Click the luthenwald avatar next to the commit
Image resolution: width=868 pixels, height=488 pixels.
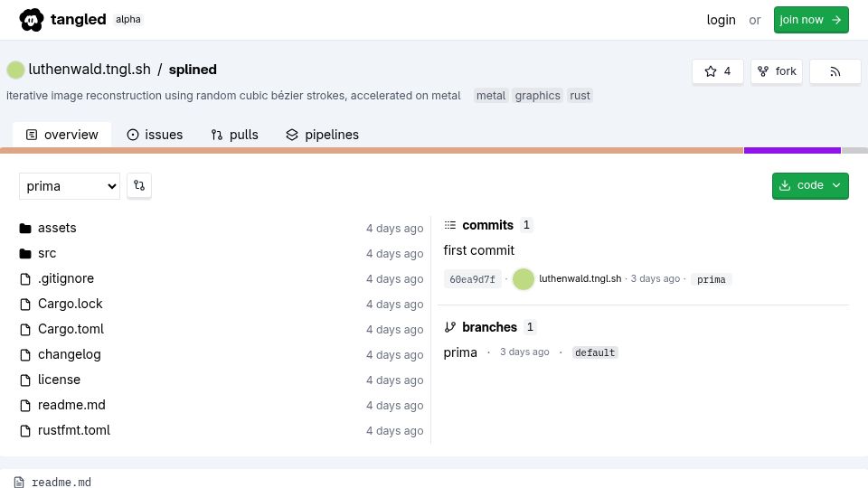524,279
